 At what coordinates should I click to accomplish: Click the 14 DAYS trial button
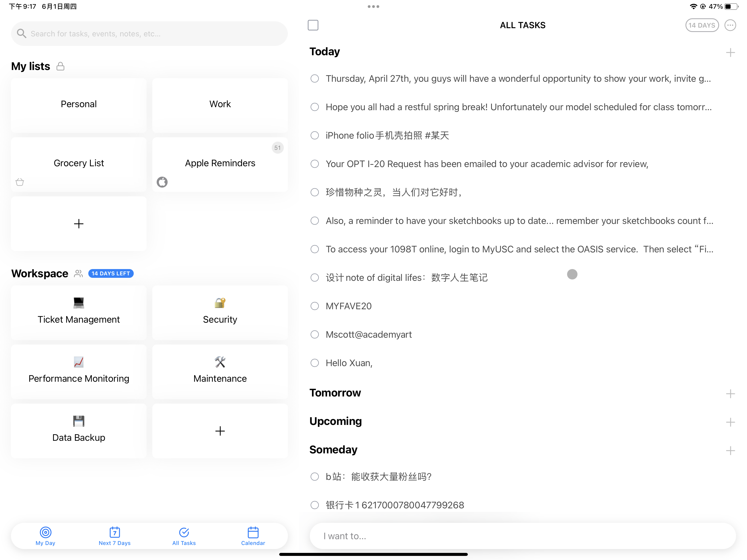pos(702,25)
